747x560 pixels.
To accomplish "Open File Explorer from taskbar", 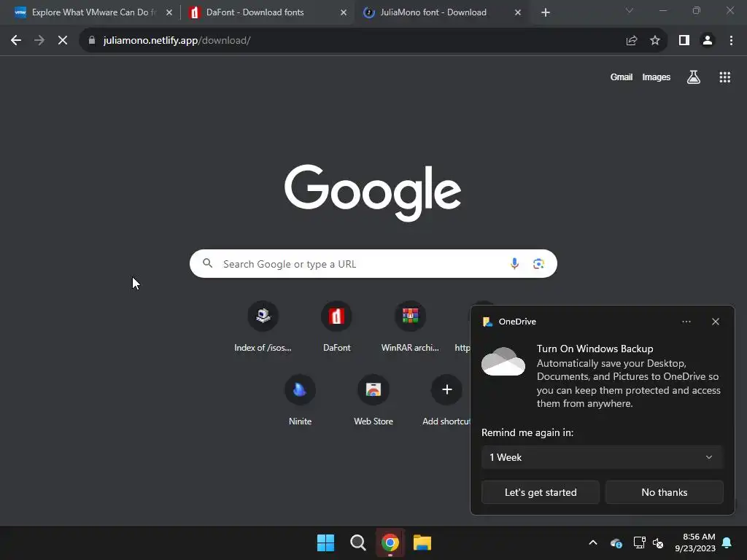I will [422, 542].
